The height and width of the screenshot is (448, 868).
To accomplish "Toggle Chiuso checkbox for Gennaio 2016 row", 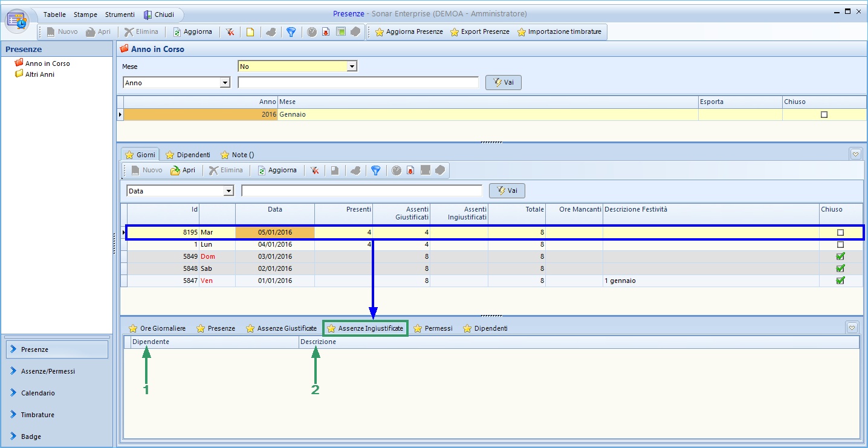I will (x=824, y=115).
